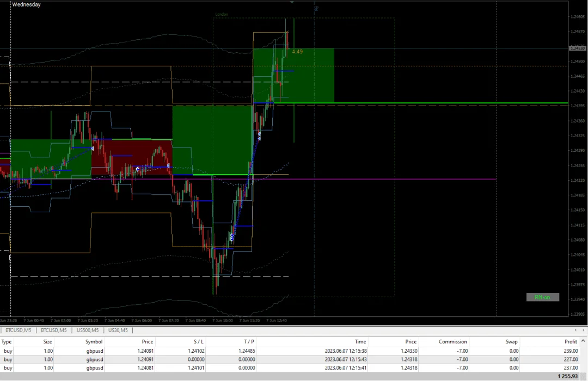Switch to the US500,M5 chart tab
Viewport: 588px width, 381px height.
(87, 330)
